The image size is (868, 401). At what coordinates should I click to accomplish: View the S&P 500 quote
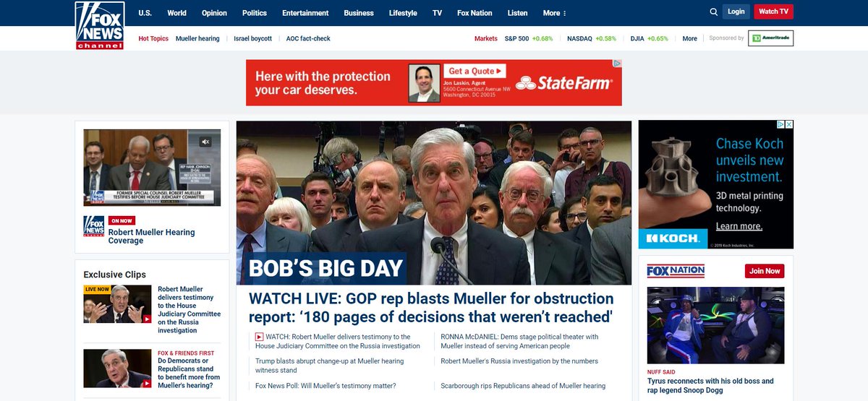pos(529,38)
